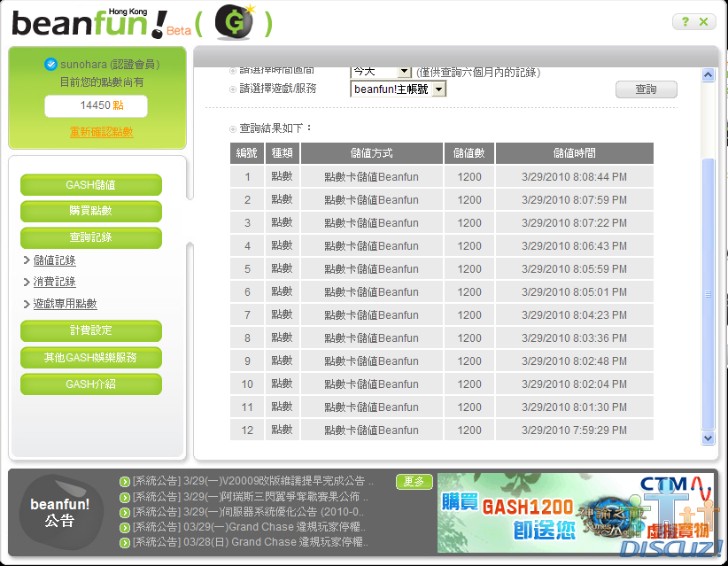Click the sunohara (認證會員) username
The image size is (728, 566).
click(110, 64)
